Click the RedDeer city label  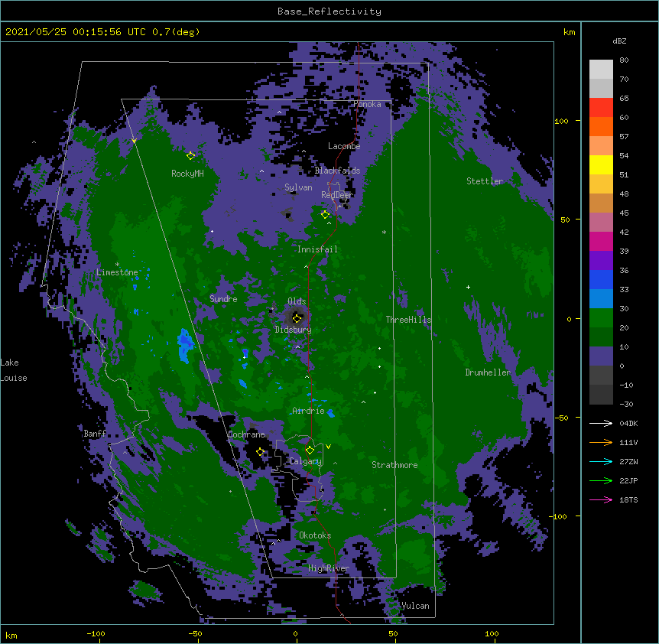tap(337, 195)
